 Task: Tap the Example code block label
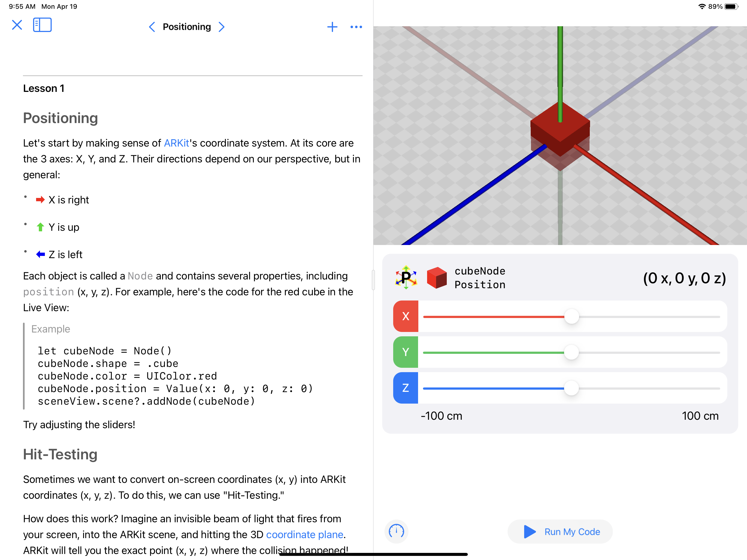51,329
